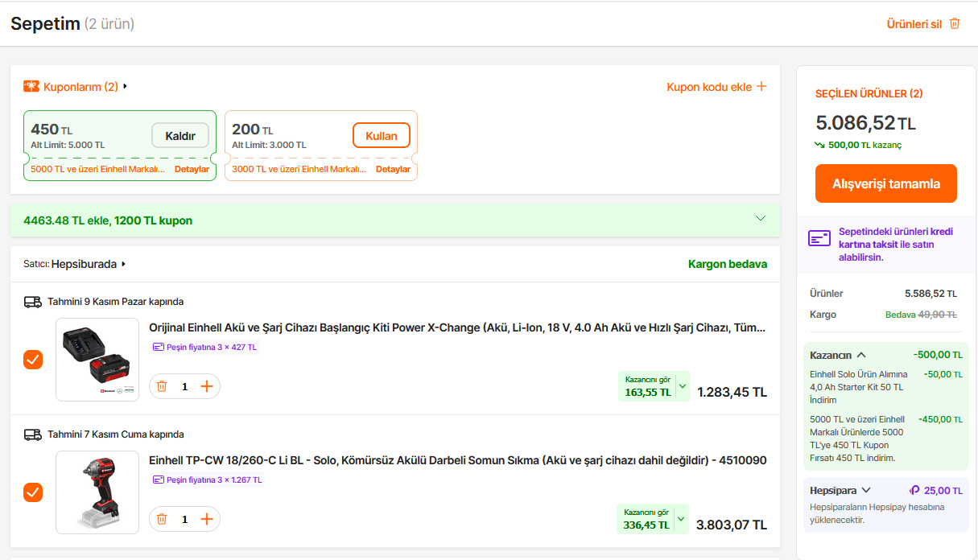Apply the 200 TL coupon with Kullan
Viewport: 978px width, 560px height.
click(381, 135)
